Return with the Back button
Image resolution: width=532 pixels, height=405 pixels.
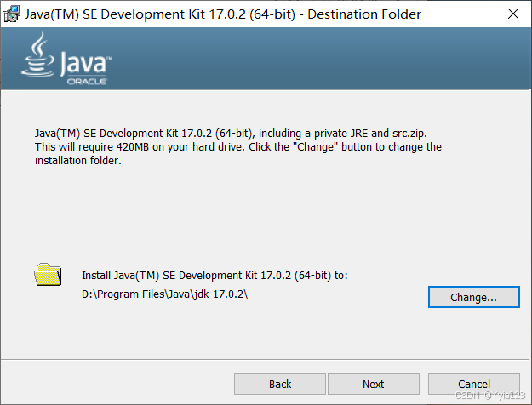click(280, 384)
